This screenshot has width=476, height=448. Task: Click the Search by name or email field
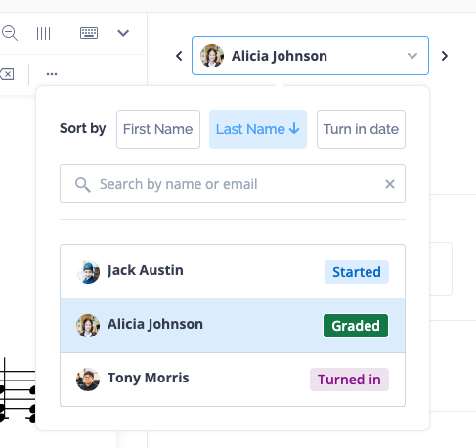233,184
